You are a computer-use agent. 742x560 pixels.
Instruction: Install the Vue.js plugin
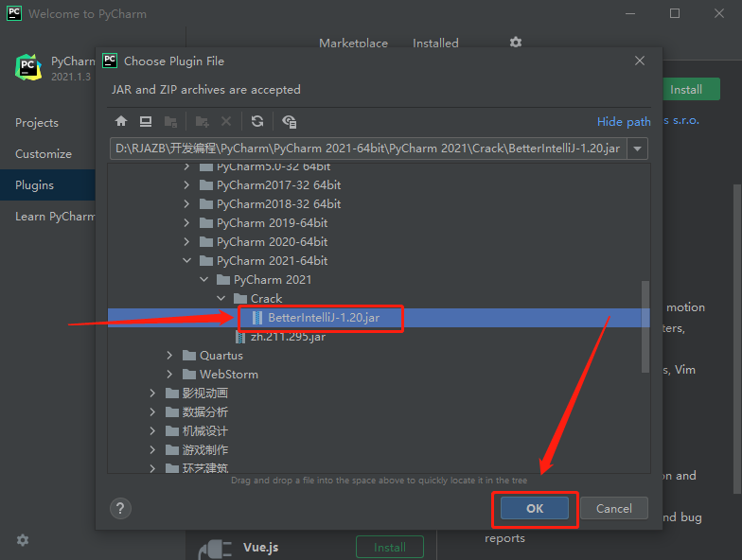click(390, 547)
